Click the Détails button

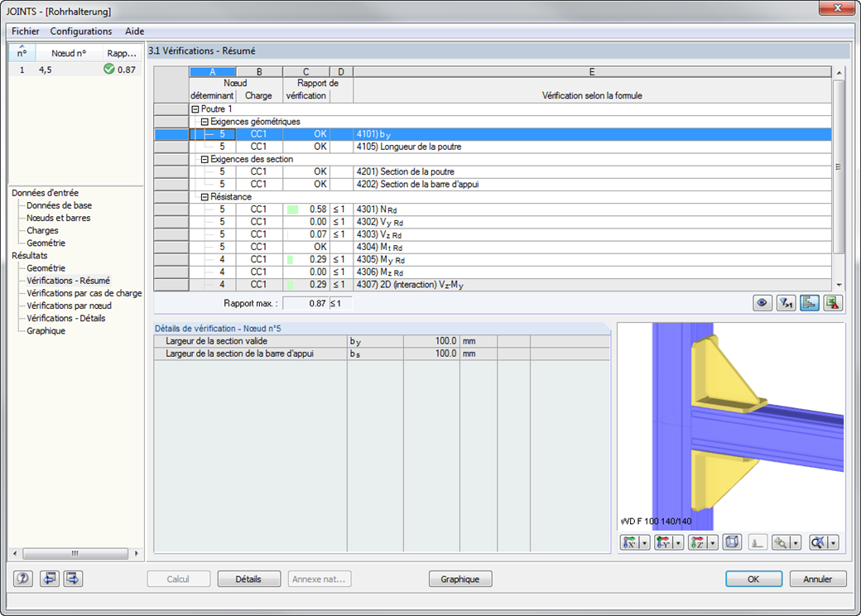click(x=248, y=580)
